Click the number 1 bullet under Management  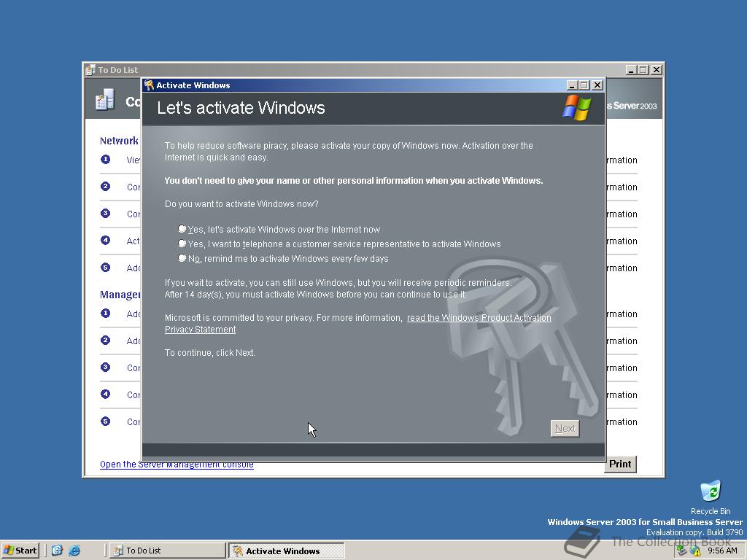click(x=105, y=313)
